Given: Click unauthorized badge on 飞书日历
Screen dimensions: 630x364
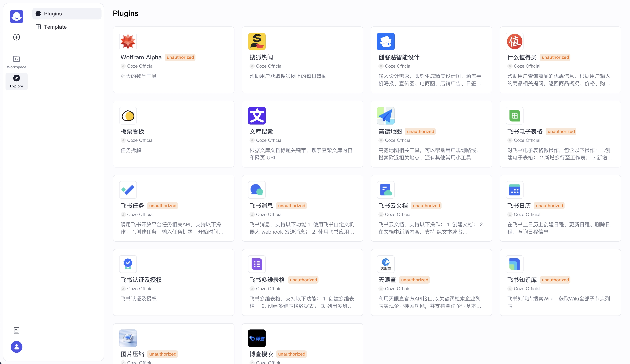Looking at the screenshot, I should click(x=549, y=206).
